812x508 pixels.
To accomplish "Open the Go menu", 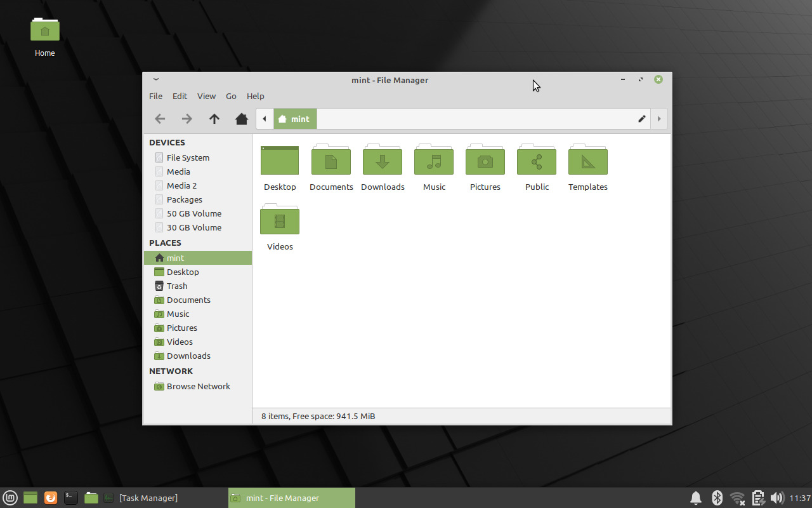I will coord(231,96).
